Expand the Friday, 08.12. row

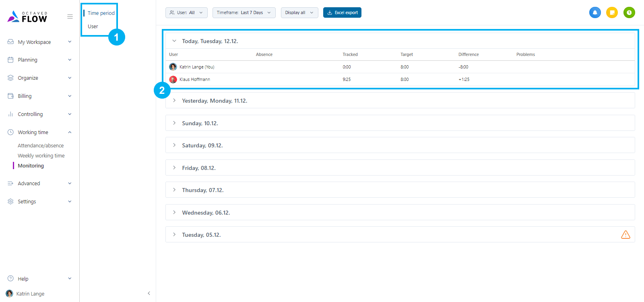pyautogui.click(x=174, y=168)
